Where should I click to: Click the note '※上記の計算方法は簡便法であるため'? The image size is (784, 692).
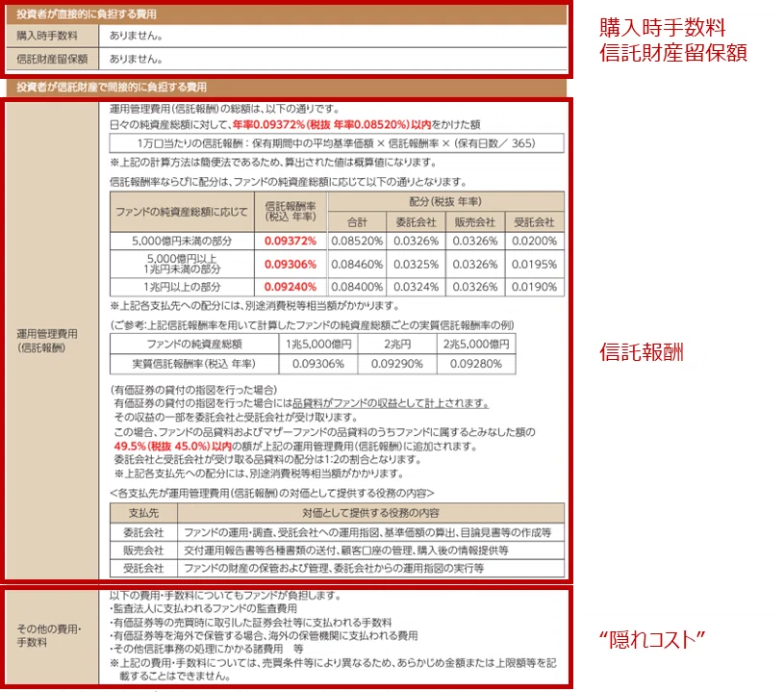coord(273,162)
